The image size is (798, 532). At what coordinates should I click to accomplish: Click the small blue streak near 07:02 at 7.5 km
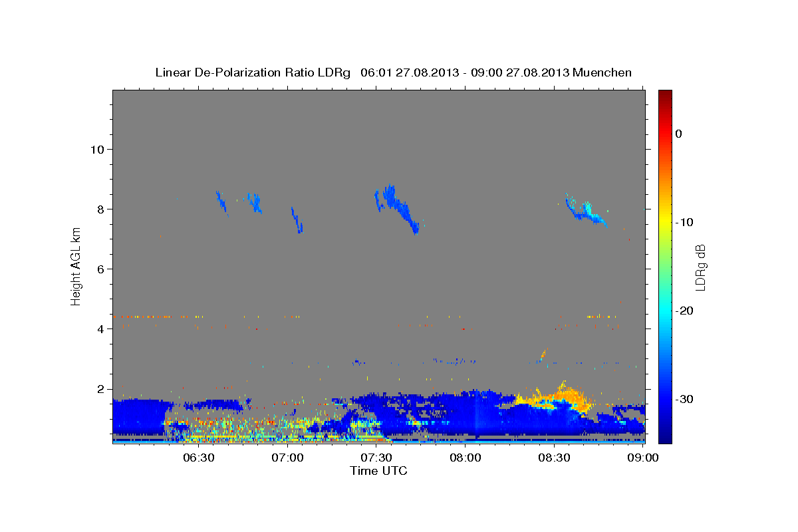coord(297,220)
